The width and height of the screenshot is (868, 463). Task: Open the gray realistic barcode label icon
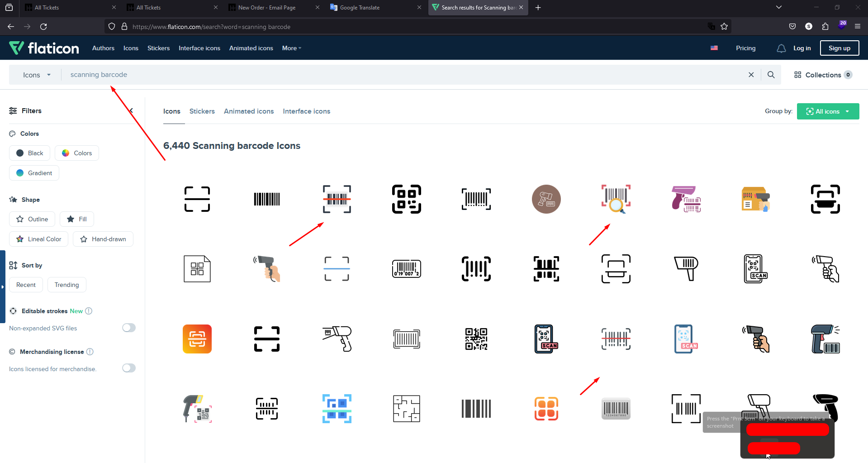[x=616, y=409]
